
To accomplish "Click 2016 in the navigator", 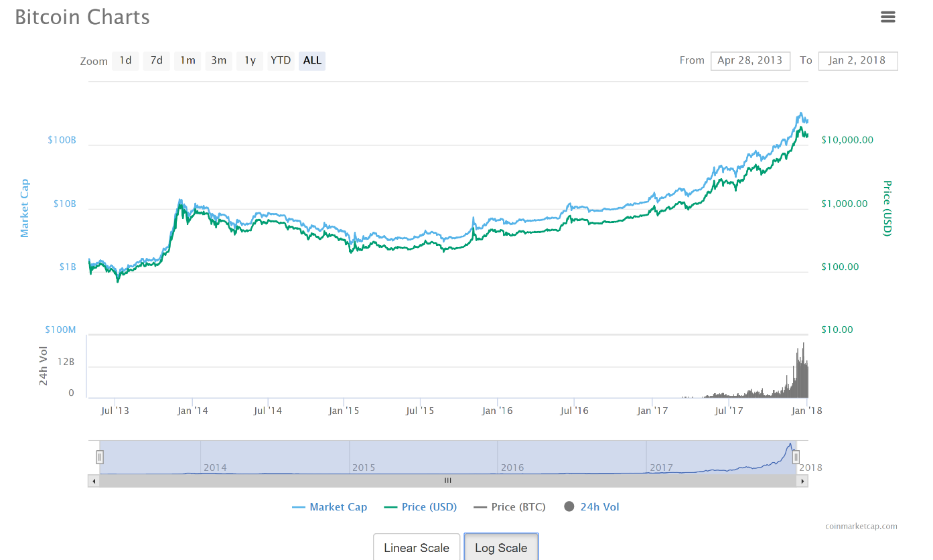I will pyautogui.click(x=512, y=468).
